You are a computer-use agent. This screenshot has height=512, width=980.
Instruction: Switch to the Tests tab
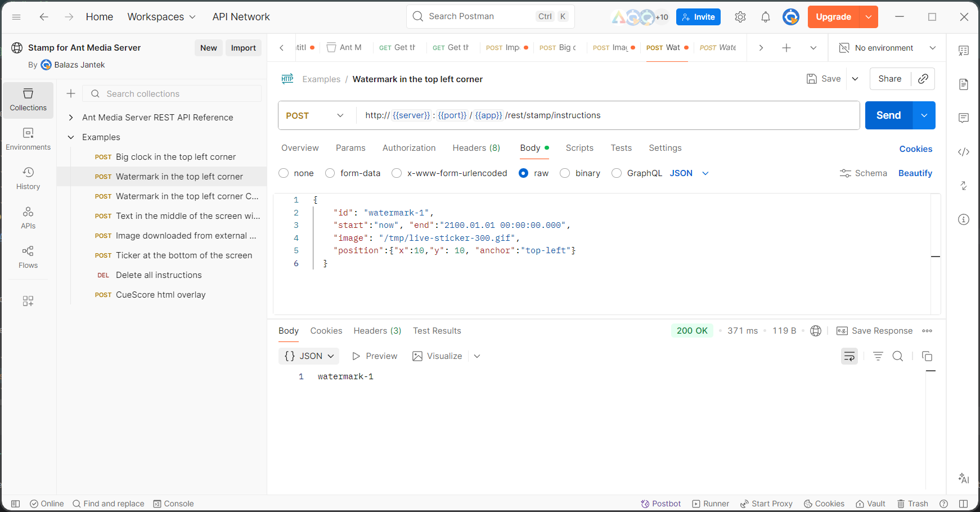point(621,148)
